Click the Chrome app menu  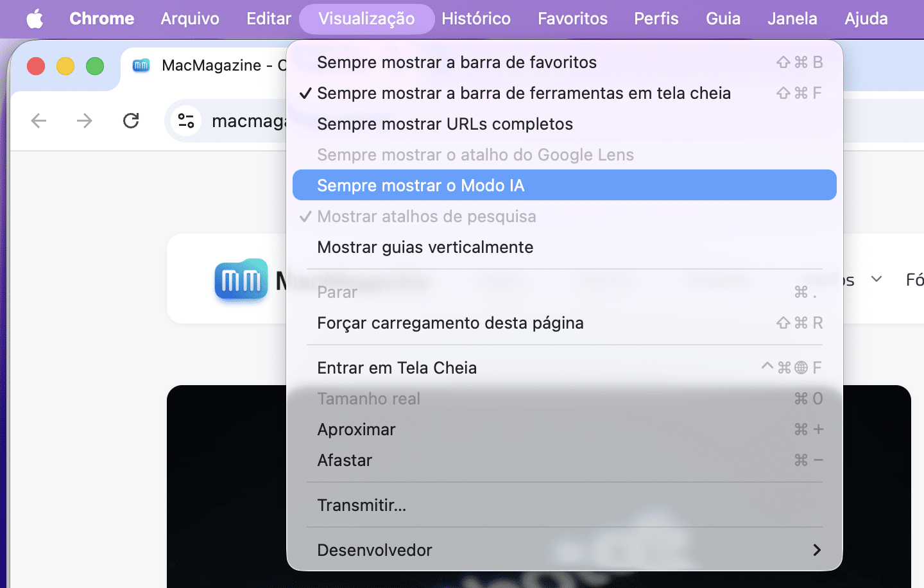[x=102, y=19]
